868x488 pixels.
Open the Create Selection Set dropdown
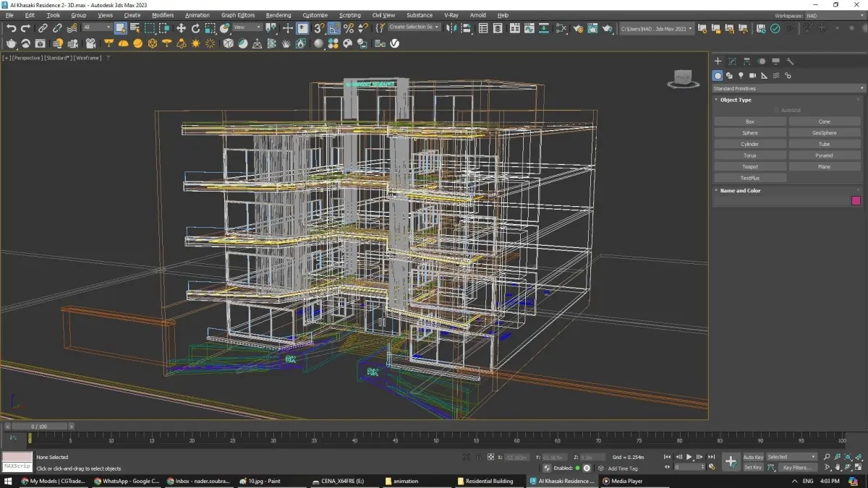[x=414, y=27]
